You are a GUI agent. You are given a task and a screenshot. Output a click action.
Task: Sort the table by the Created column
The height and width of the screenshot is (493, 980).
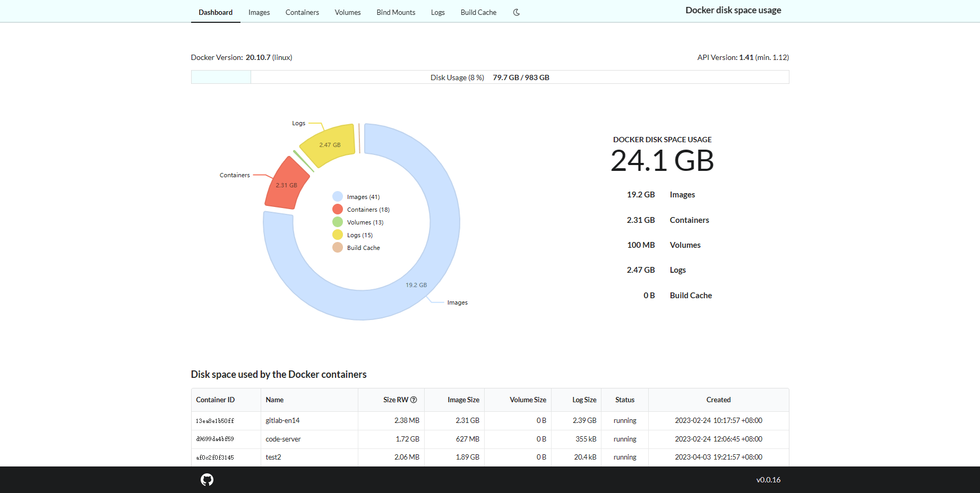coord(718,400)
